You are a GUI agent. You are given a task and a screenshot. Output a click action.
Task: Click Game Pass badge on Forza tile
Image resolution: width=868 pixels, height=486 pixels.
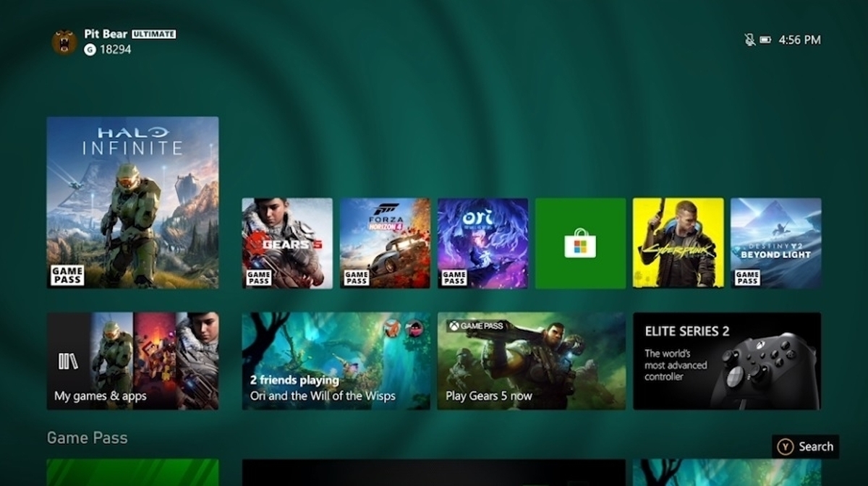coord(357,278)
